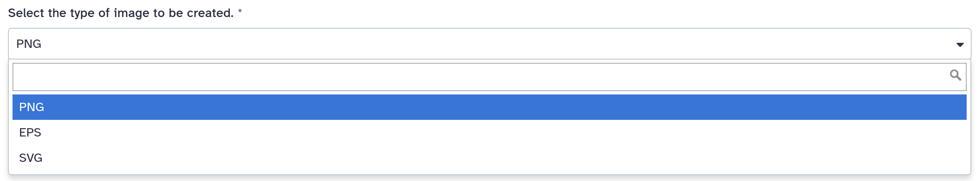Image resolution: width=980 pixels, height=181 pixels.
Task: Choose the EPS list entry below PNG
Action: coord(489,132)
